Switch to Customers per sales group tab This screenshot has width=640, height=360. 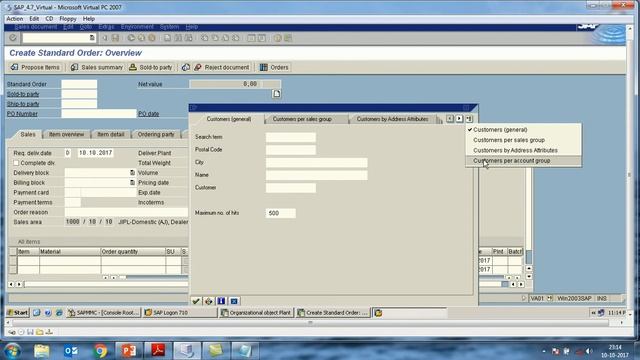pyautogui.click(x=302, y=119)
